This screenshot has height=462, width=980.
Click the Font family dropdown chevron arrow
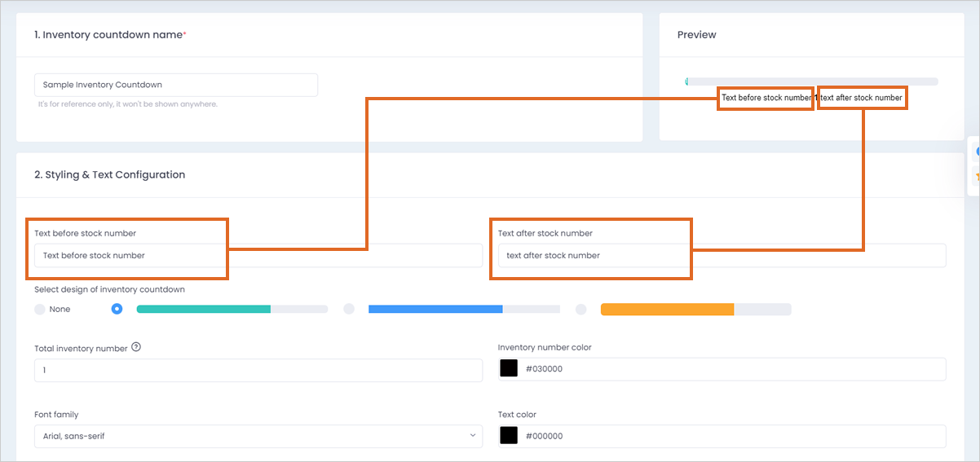point(473,436)
